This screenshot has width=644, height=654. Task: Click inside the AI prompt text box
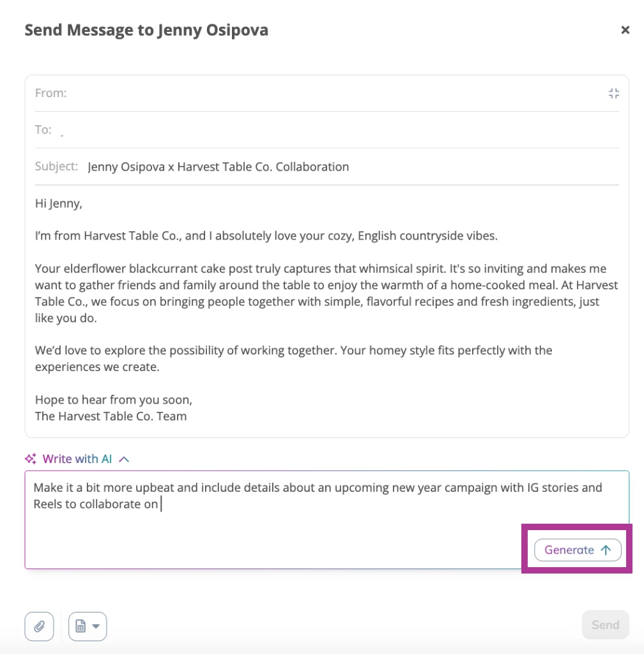click(326, 520)
